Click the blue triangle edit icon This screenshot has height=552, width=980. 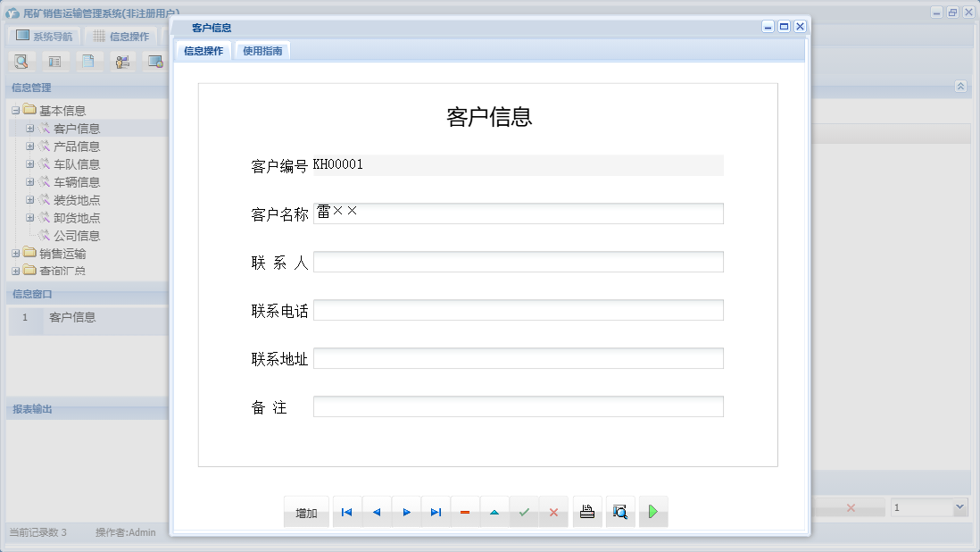click(x=494, y=512)
